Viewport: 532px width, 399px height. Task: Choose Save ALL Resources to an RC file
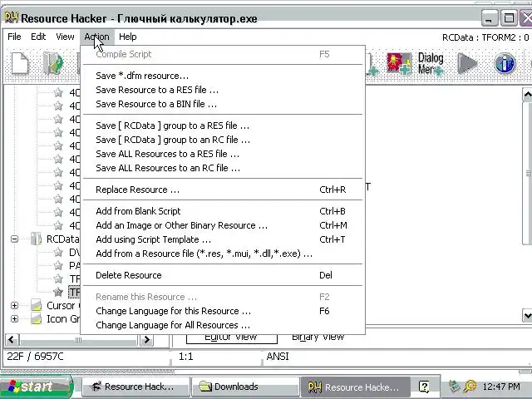click(x=224, y=168)
